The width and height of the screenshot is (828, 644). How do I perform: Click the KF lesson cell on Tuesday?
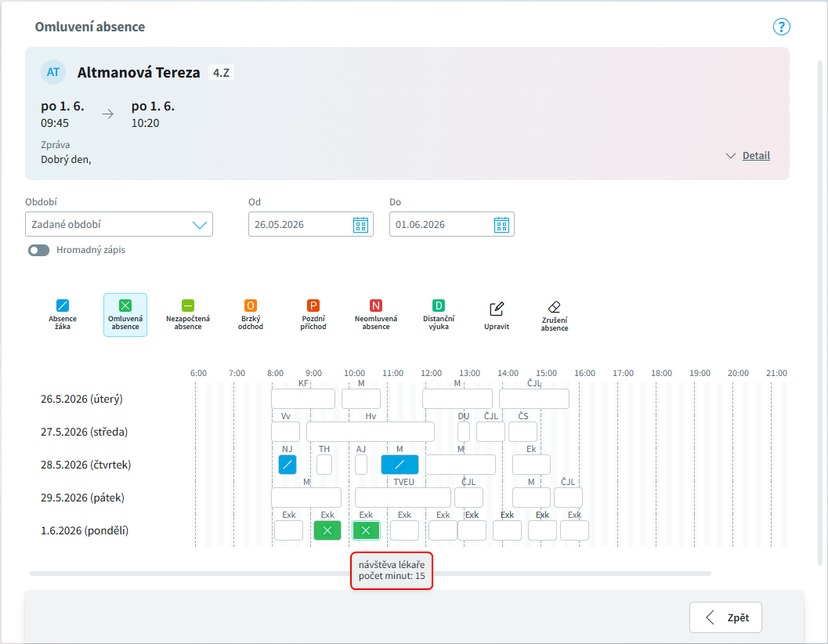click(x=303, y=399)
